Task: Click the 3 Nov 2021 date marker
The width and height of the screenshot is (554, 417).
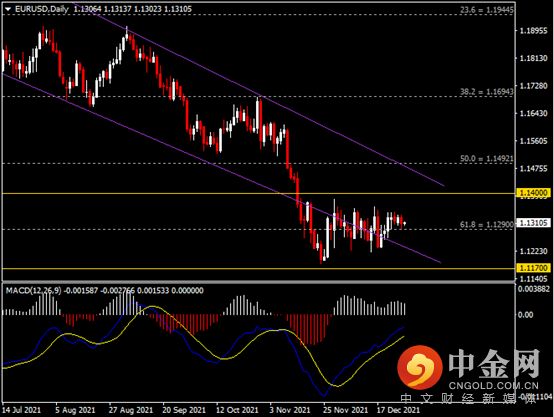Action: [290, 410]
